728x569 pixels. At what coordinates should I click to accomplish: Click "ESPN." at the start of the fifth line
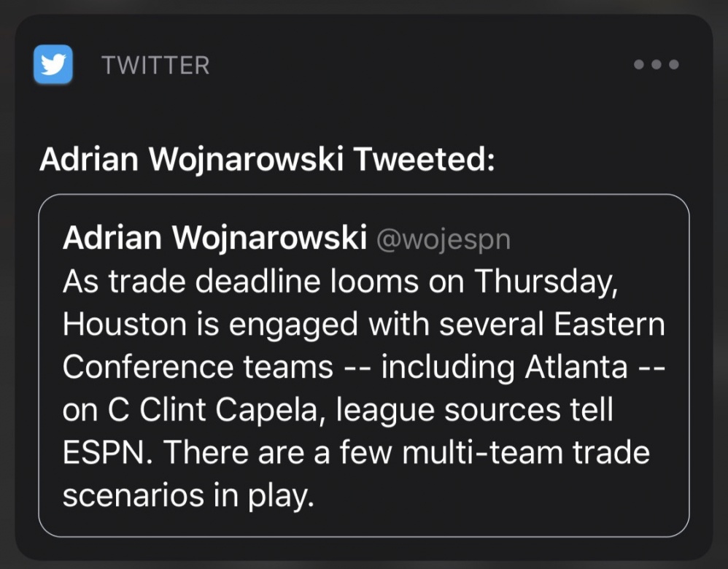pos(108,452)
